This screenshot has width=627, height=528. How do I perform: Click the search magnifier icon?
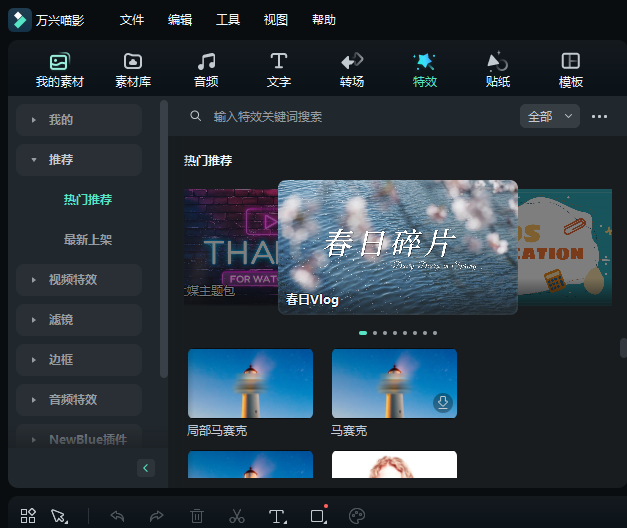point(196,116)
